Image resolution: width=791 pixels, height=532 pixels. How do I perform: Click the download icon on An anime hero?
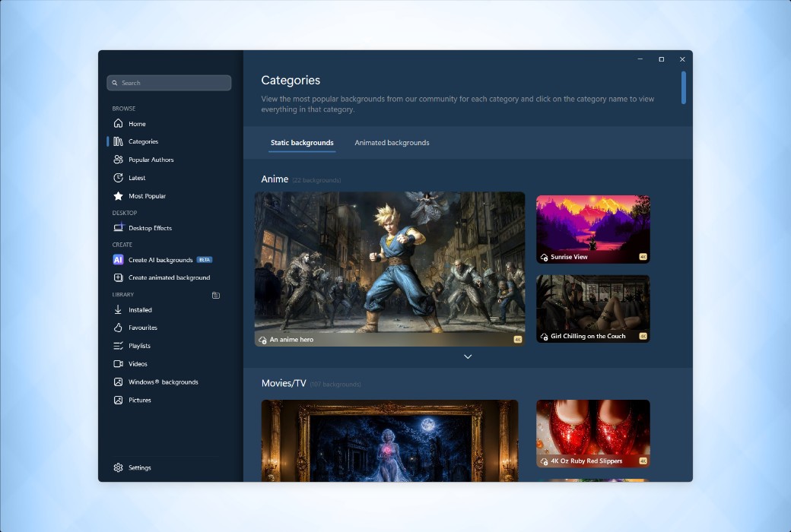tap(262, 340)
